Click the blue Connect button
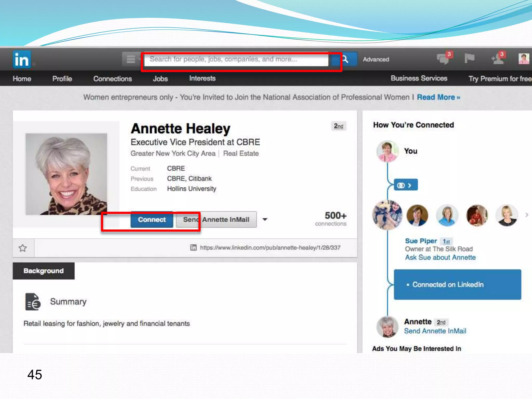 (x=152, y=220)
